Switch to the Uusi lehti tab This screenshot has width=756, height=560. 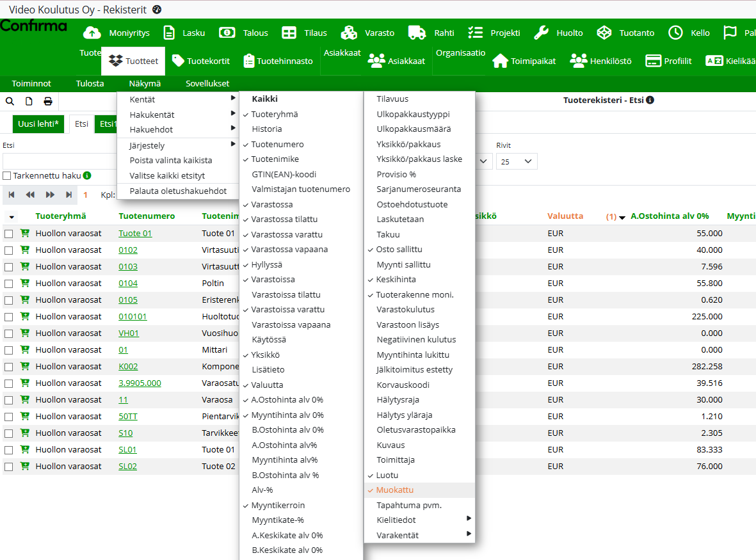(38, 124)
